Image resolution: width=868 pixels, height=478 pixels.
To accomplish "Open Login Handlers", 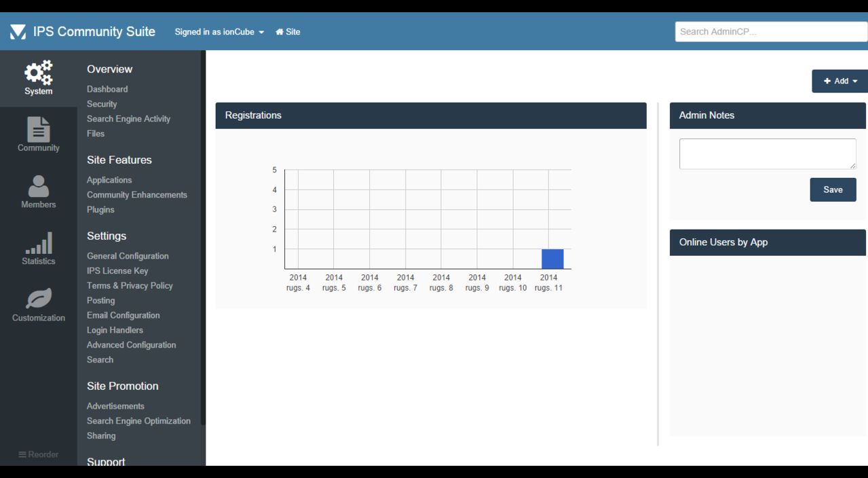I will pyautogui.click(x=115, y=331).
